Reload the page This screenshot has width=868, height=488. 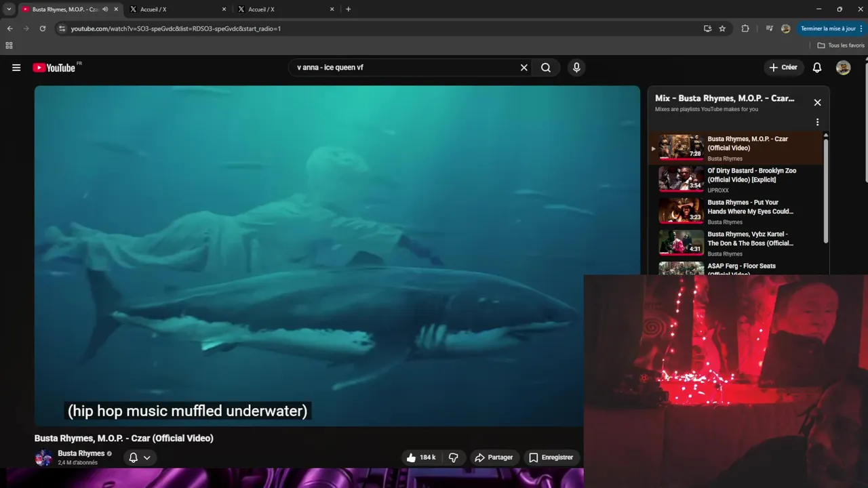tap(42, 28)
